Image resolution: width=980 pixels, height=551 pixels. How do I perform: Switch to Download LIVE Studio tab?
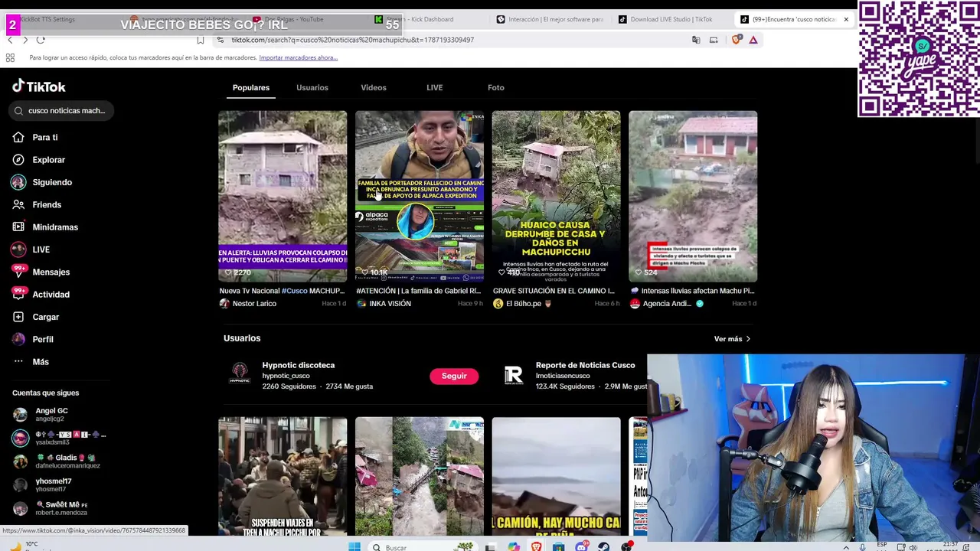coord(670,19)
